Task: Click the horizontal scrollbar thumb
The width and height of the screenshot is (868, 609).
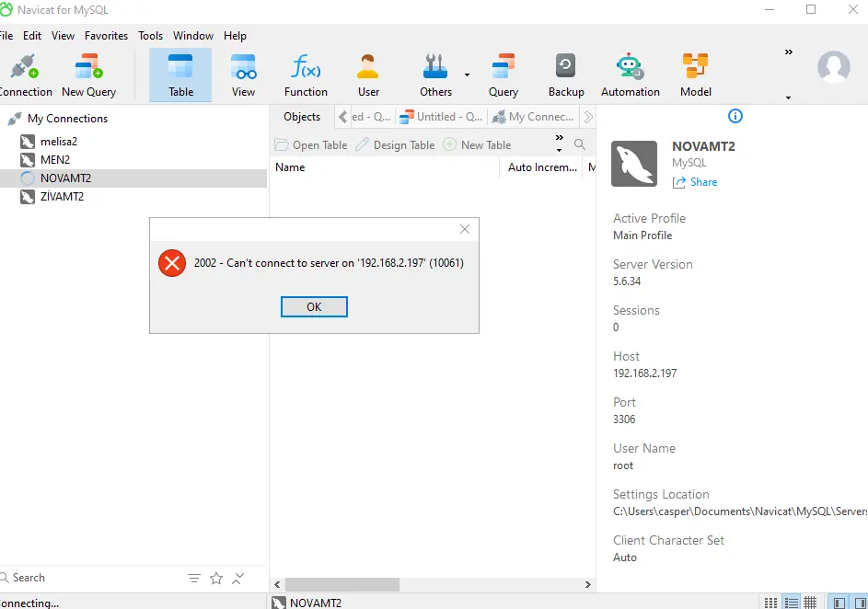Action: 342,585
